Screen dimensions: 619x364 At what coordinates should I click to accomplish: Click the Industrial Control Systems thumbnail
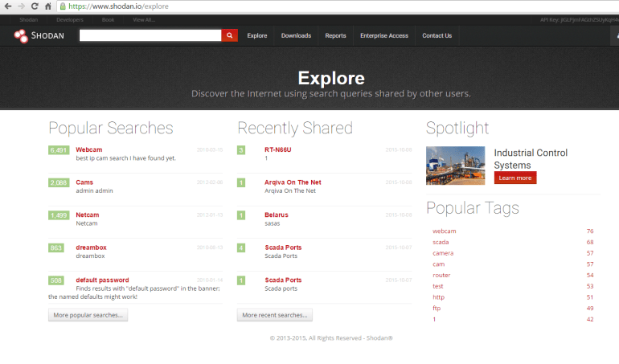(456, 166)
